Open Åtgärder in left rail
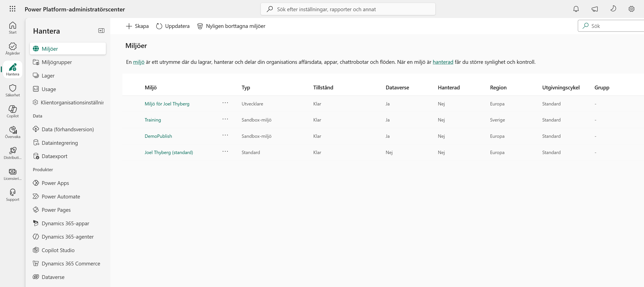The width and height of the screenshot is (644, 287). click(x=12, y=48)
